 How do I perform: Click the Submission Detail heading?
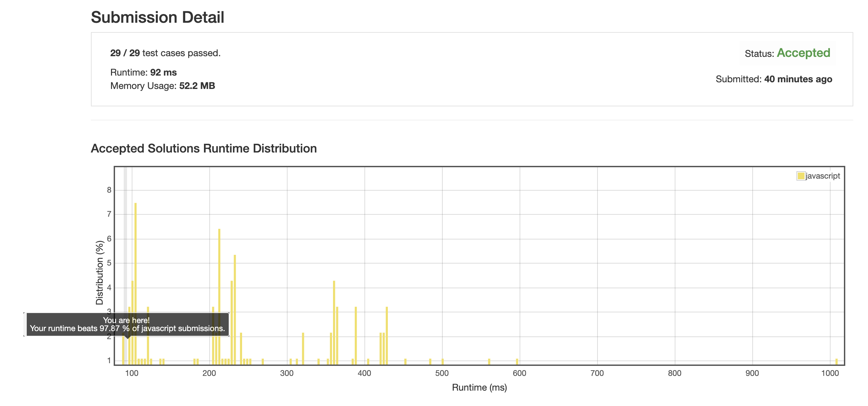pos(157,17)
